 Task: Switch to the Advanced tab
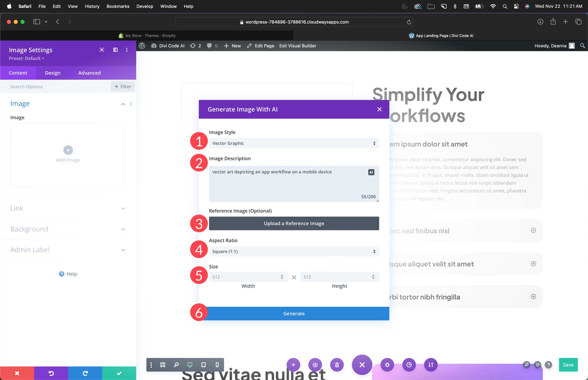90,73
